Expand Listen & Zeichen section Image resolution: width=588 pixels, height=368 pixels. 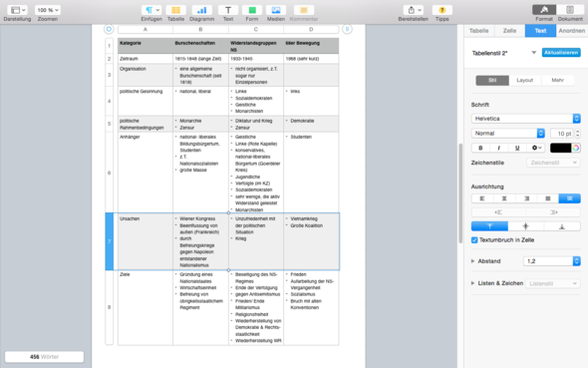click(x=472, y=283)
